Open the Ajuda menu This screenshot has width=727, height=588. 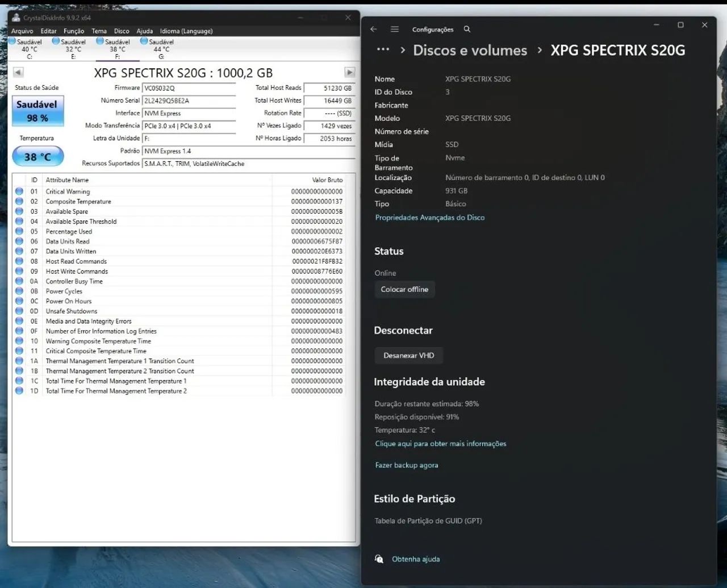tap(145, 31)
